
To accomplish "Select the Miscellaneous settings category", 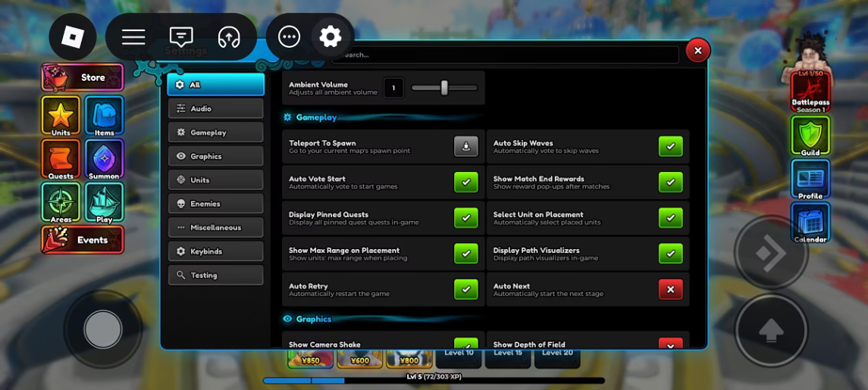I will (x=216, y=227).
